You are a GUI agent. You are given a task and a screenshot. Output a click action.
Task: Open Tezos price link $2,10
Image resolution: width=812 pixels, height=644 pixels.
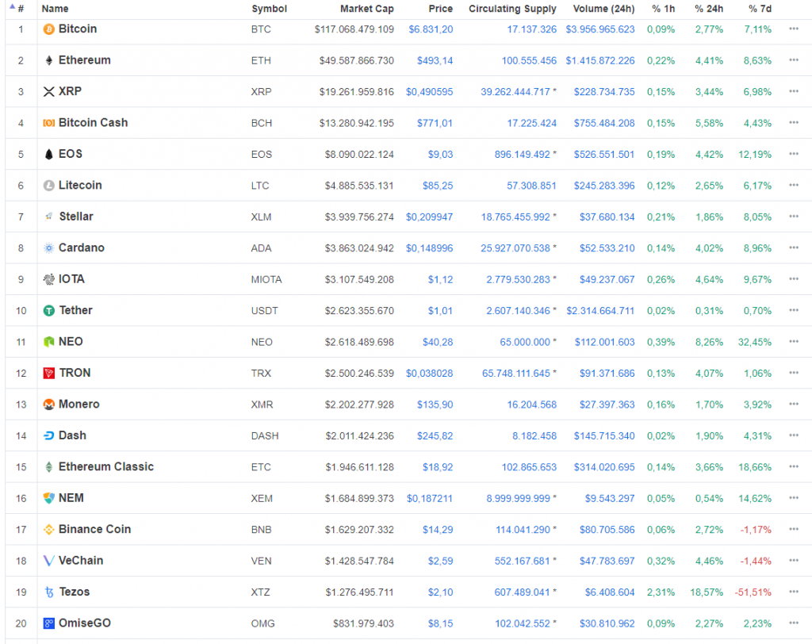tap(440, 592)
